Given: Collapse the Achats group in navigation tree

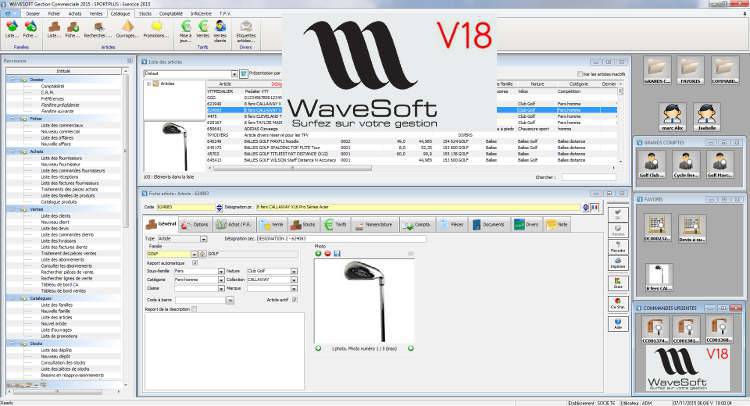Looking at the screenshot, I should [12, 152].
